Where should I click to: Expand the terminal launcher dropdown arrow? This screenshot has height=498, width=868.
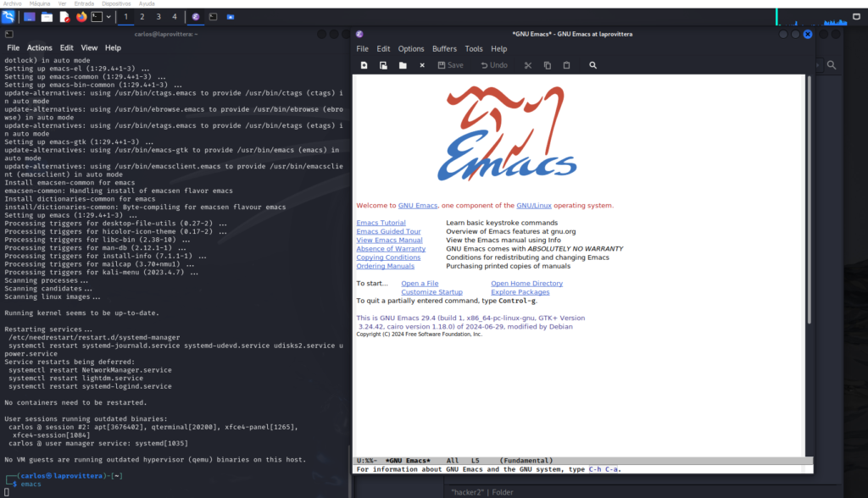point(108,17)
